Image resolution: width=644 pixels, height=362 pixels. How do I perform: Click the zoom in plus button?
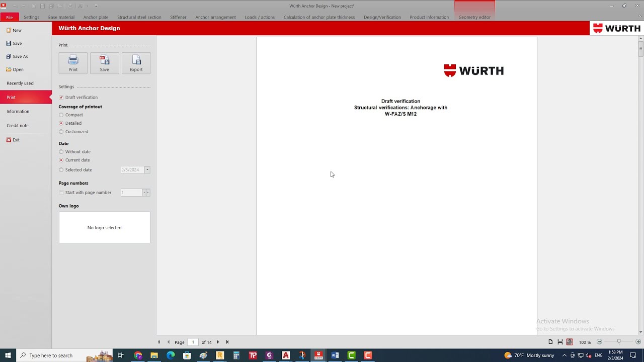click(638, 342)
